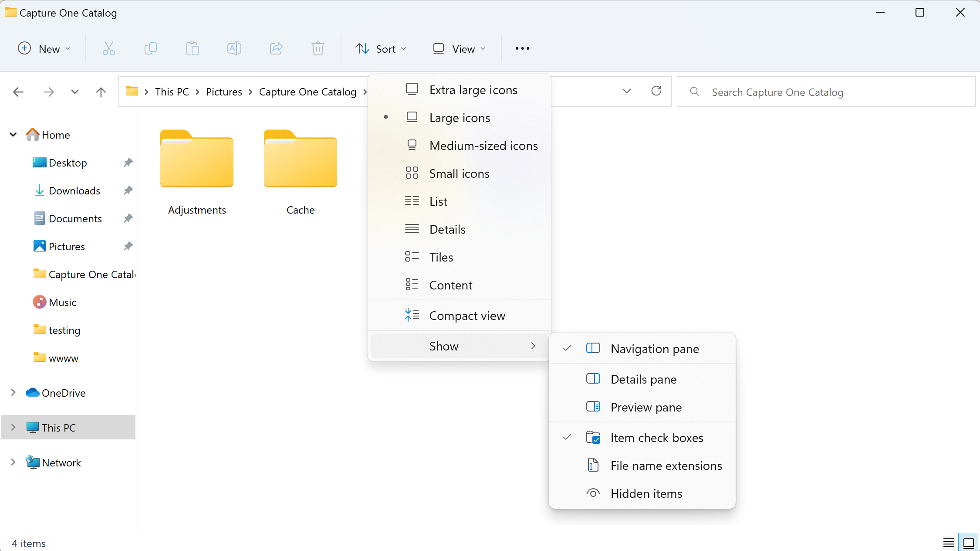This screenshot has height=551, width=980.
Task: Unpin Documents using its pin icon
Action: point(128,218)
